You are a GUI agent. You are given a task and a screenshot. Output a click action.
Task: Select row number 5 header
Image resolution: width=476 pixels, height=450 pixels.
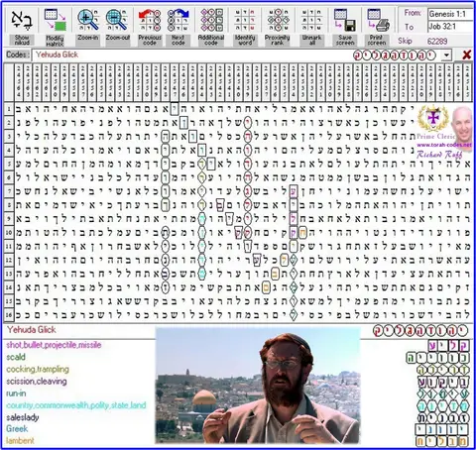point(9,164)
